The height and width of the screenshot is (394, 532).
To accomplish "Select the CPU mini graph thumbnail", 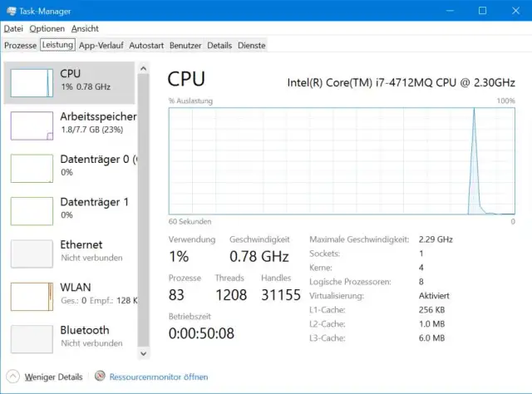I will coord(32,83).
